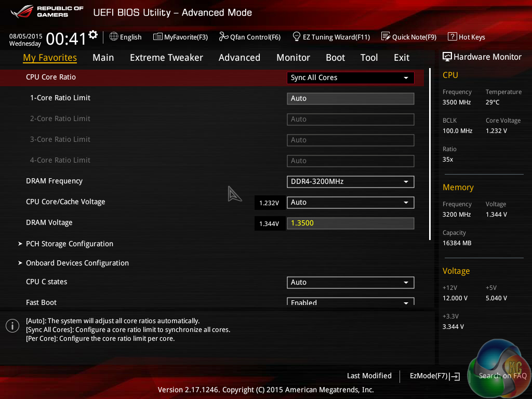
Task: Select the Fast Boot label
Action: (x=41, y=302)
